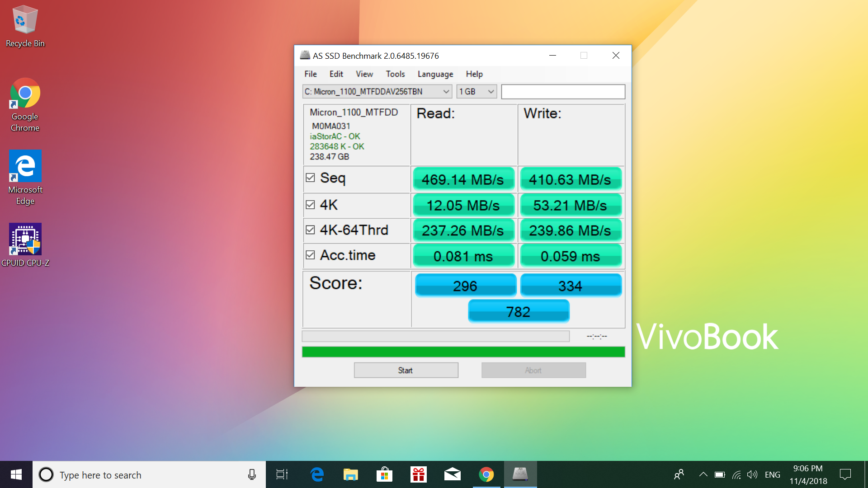Select the Microsoft Edge desktop shortcut

pyautogui.click(x=25, y=178)
